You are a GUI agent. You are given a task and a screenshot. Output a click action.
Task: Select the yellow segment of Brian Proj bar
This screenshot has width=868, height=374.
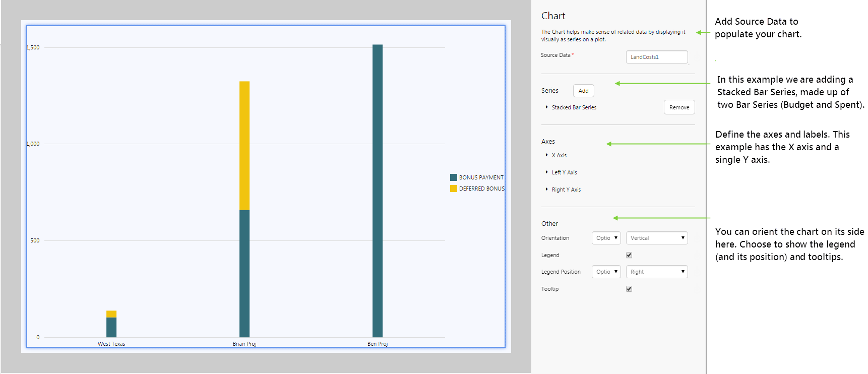click(244, 145)
